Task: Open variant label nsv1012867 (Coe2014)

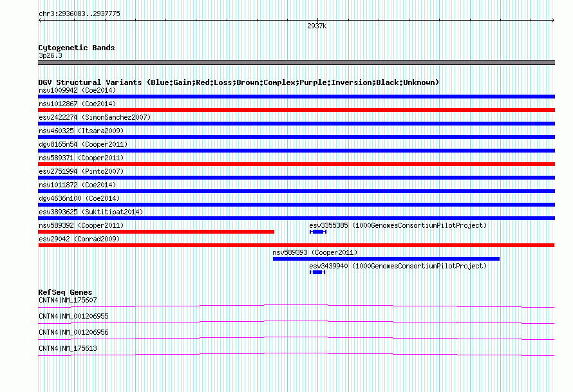Action: [77, 104]
